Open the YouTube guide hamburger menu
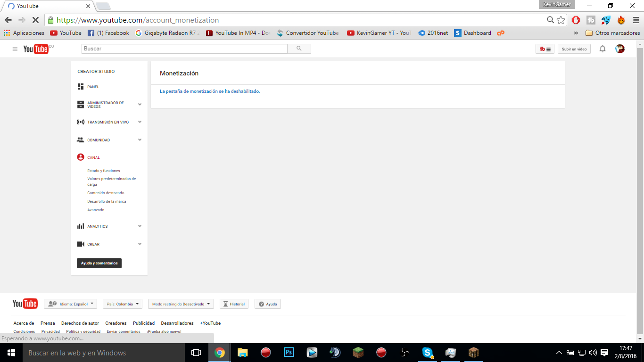This screenshot has width=644, height=362. [15, 49]
